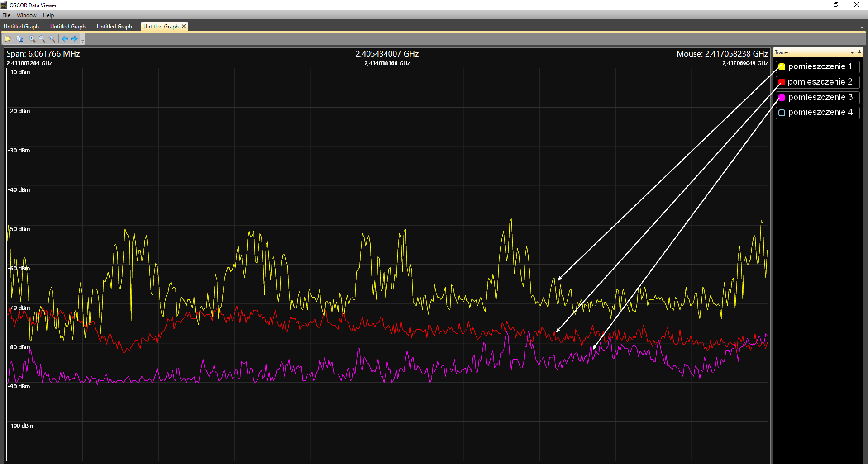Click the copy graph icon in toolbar

pyautogui.click(x=19, y=39)
